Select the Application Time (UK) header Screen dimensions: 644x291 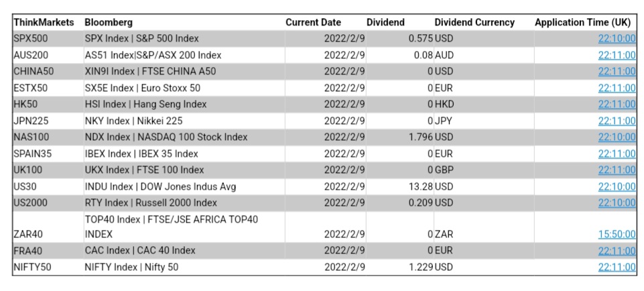pyautogui.click(x=584, y=22)
